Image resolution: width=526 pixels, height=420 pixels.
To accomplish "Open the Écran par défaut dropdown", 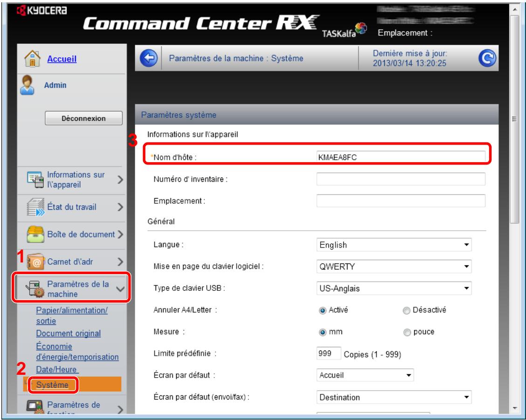I will (365, 374).
